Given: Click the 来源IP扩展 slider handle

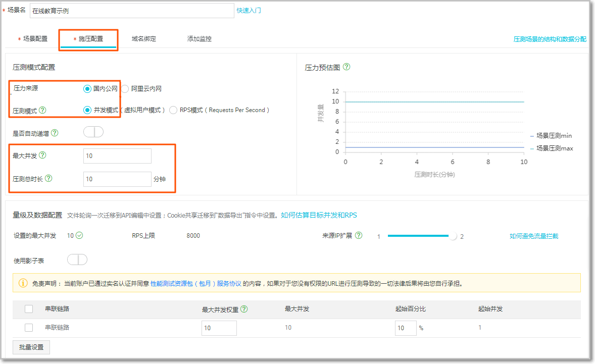Looking at the screenshot, I should [x=453, y=236].
